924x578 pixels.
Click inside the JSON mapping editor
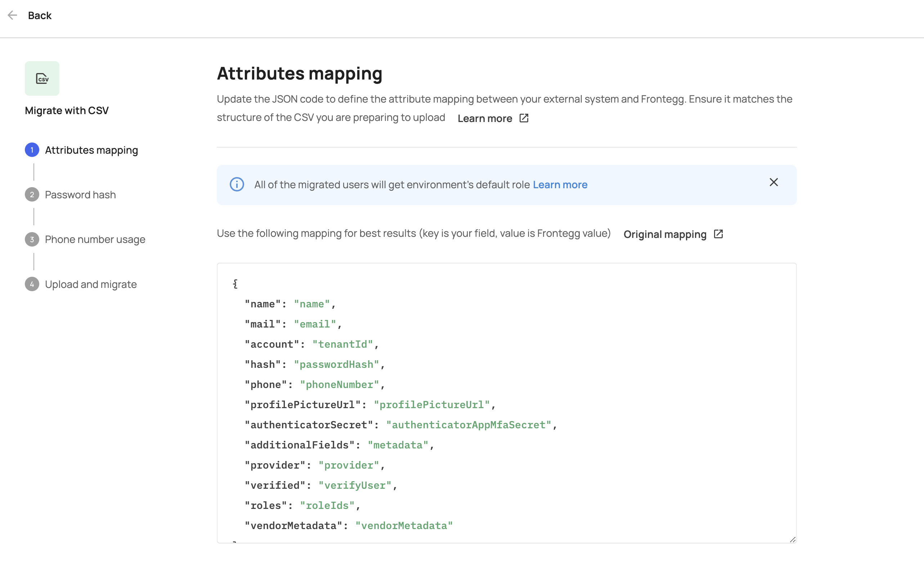pyautogui.click(x=497, y=401)
